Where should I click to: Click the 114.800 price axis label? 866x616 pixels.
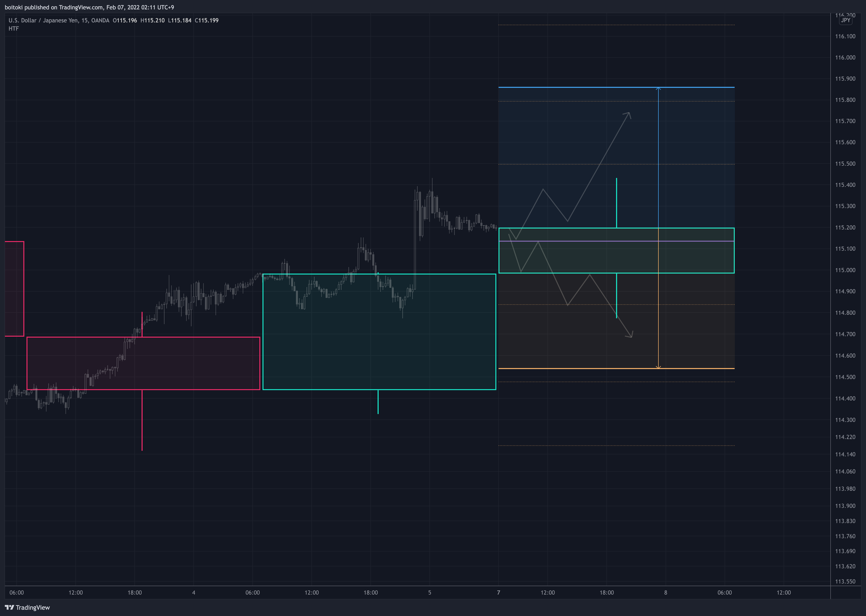pyautogui.click(x=845, y=313)
